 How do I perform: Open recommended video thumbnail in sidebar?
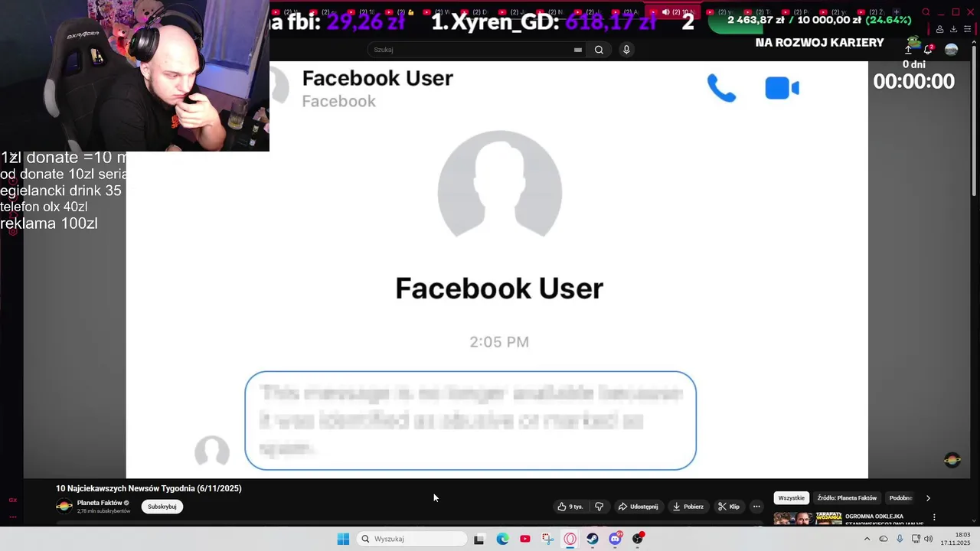[807, 519]
